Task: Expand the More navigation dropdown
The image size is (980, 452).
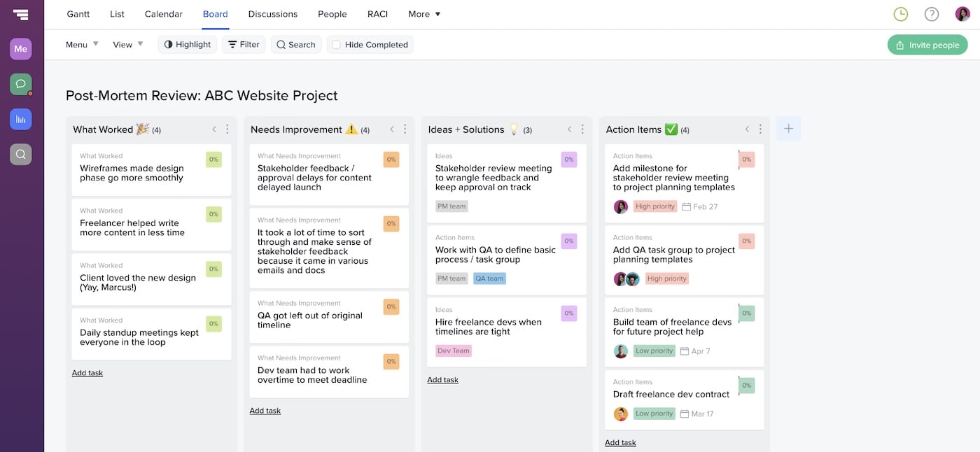Action: (423, 13)
